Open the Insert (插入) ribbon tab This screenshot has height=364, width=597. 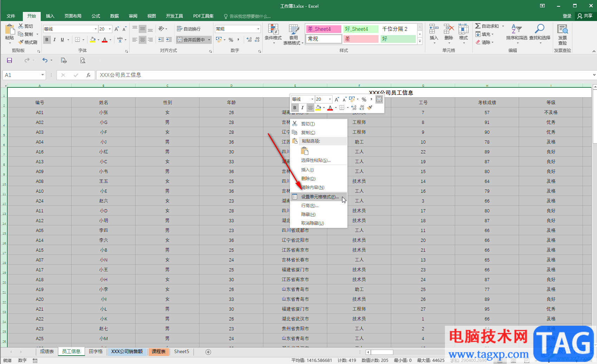tap(50, 16)
